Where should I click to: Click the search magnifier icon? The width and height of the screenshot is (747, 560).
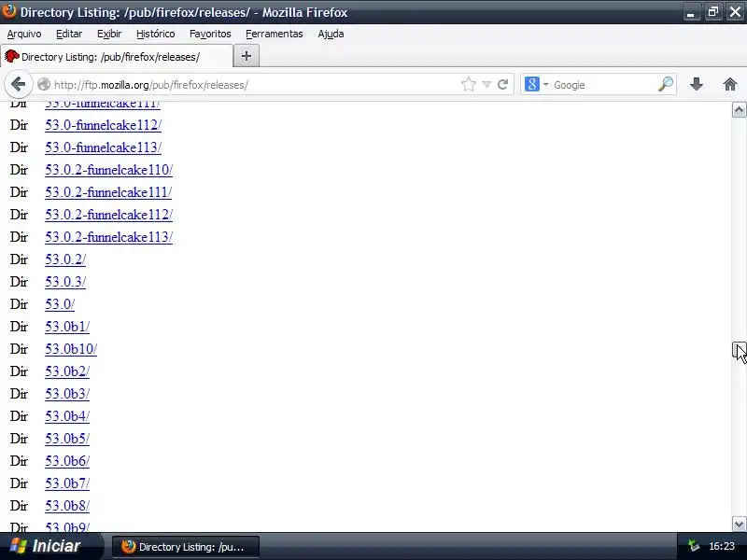[666, 84]
